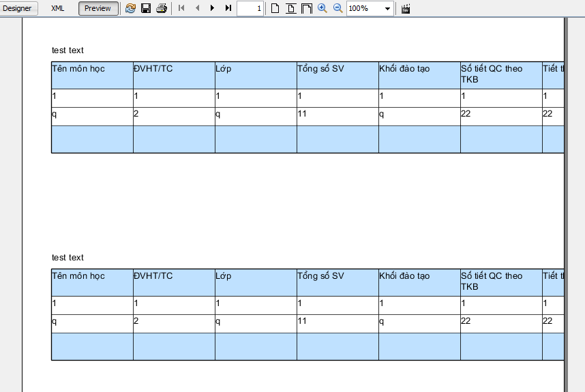Zoom in on the report preview

point(322,8)
